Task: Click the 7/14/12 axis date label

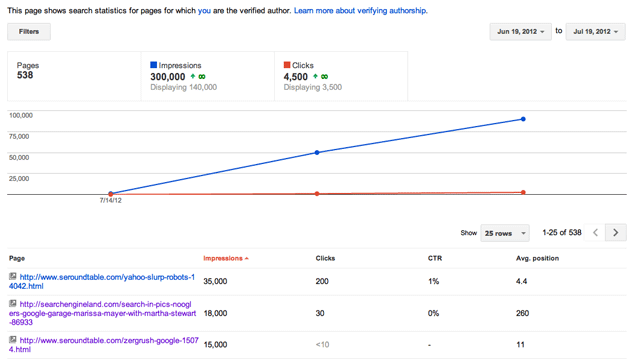Action: click(111, 200)
